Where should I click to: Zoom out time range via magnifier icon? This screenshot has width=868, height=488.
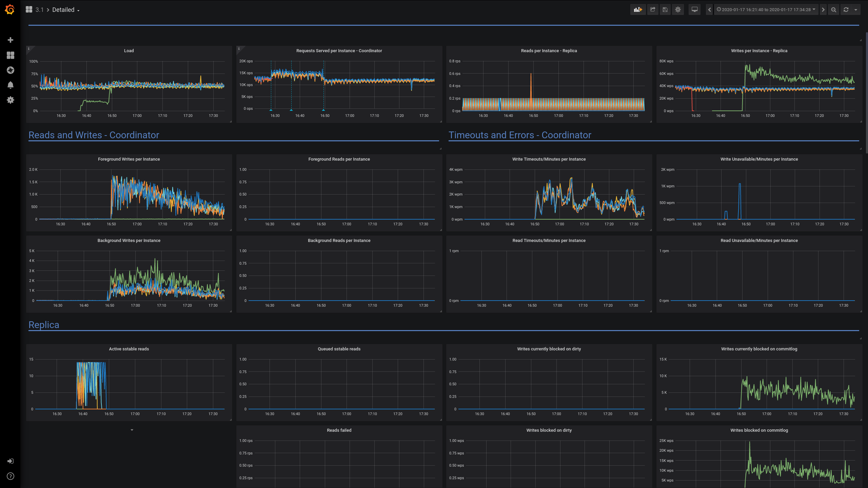click(833, 9)
